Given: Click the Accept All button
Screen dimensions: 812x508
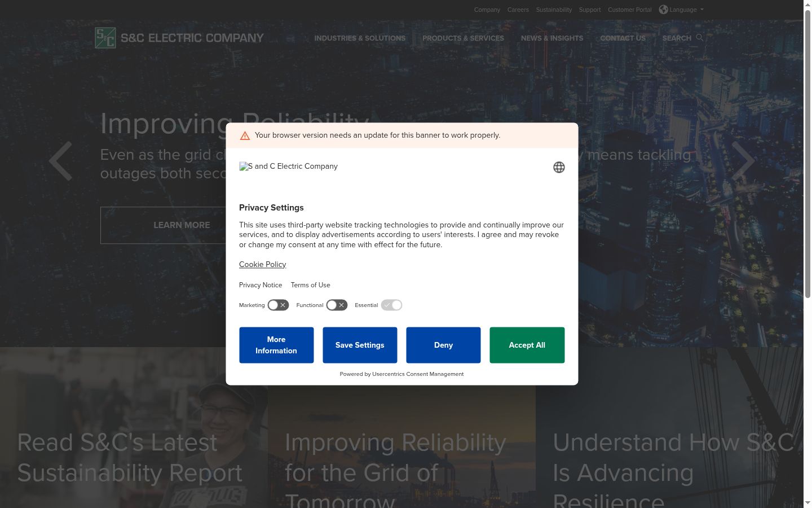Looking at the screenshot, I should [527, 345].
